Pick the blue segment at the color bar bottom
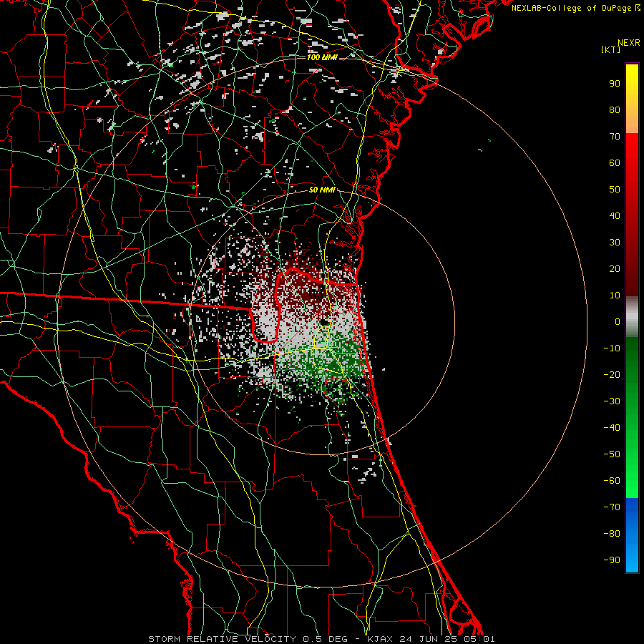 pos(632,535)
